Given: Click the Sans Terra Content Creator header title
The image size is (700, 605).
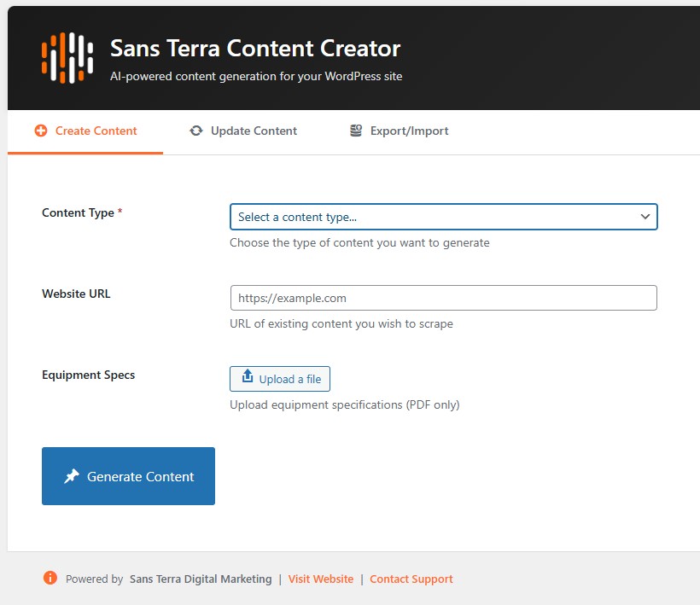Looking at the screenshot, I should [254, 49].
